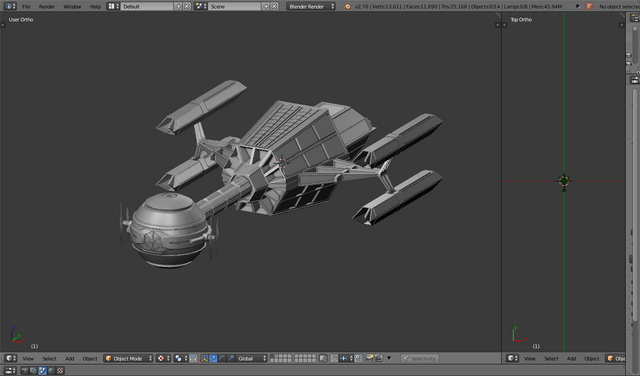Open the View menu in Top Ortho viewport

529,358
